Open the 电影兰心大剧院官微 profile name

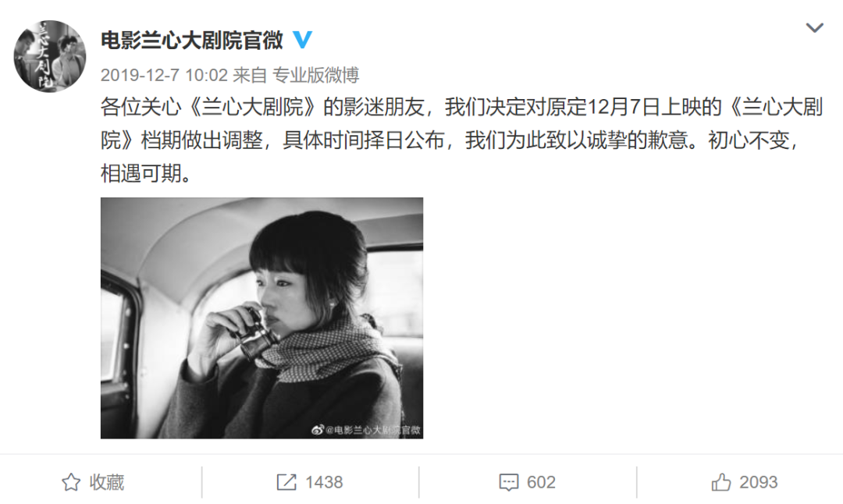[x=192, y=41]
